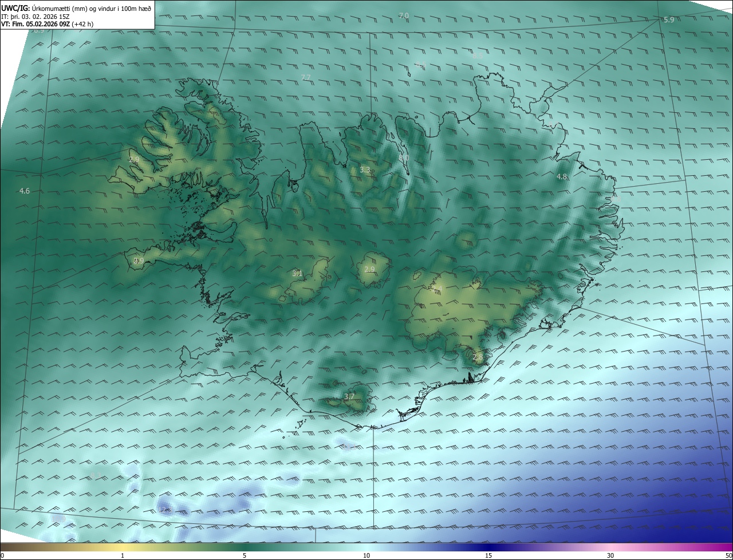
Task: Click the 7.7 value label on the map
Action: (306, 77)
